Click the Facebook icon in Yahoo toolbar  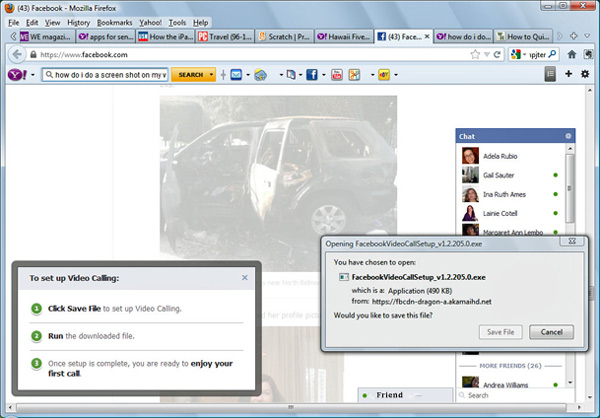click(x=312, y=75)
